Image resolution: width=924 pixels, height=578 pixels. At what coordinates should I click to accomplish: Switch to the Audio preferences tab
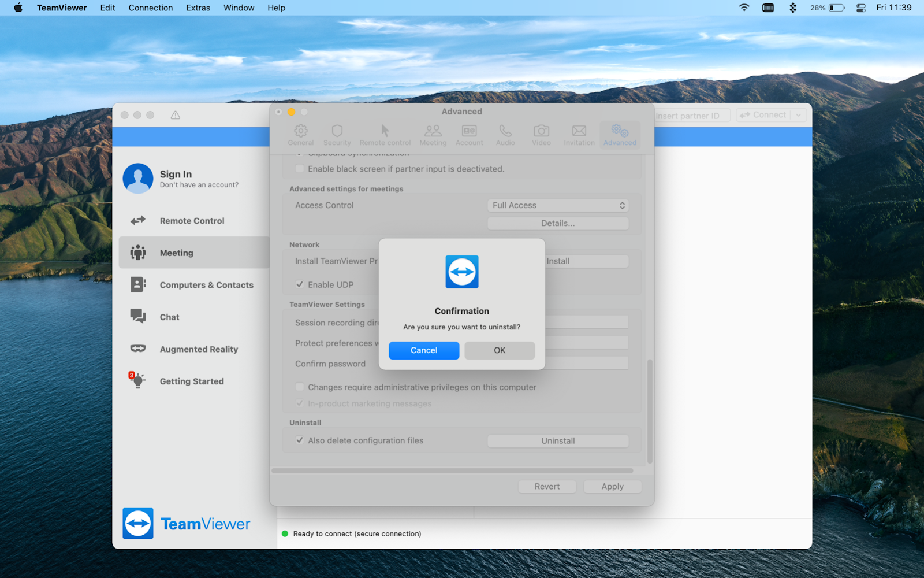coord(505,135)
